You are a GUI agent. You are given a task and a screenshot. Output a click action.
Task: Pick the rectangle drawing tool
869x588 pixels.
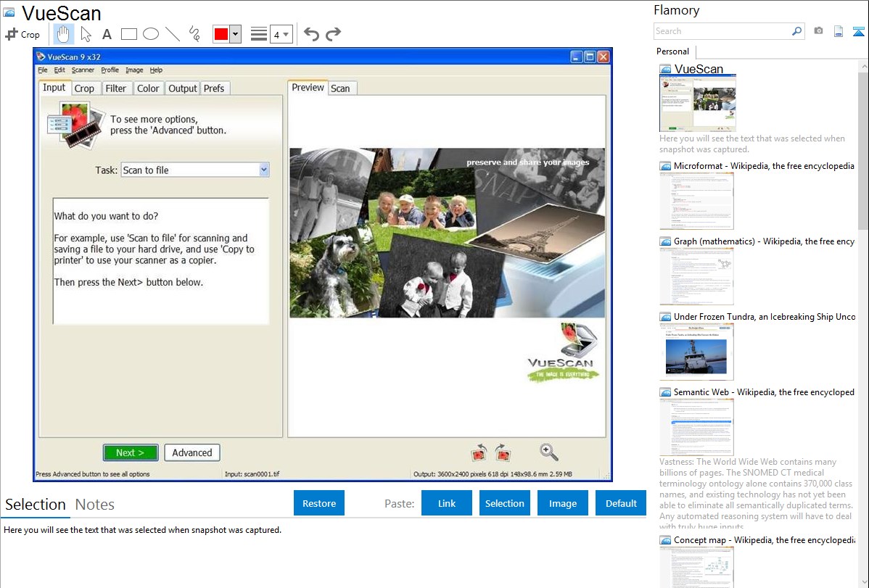[x=128, y=34]
